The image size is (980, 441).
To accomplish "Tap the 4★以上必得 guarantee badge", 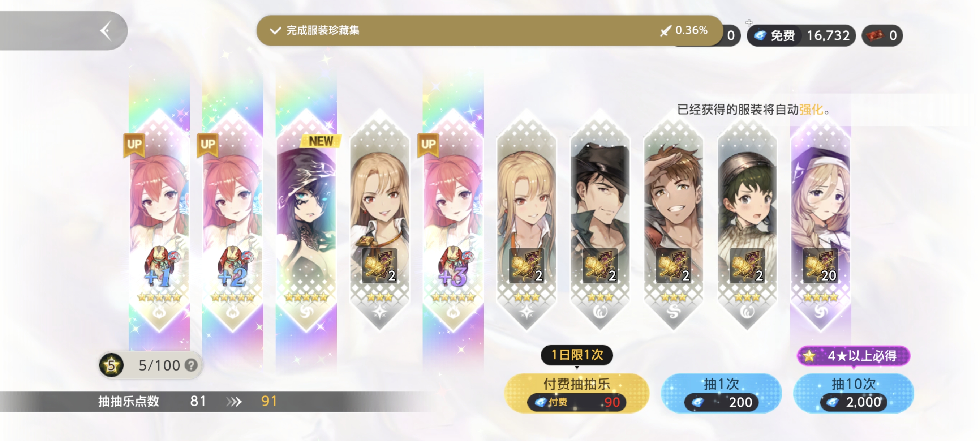I will pos(853,356).
